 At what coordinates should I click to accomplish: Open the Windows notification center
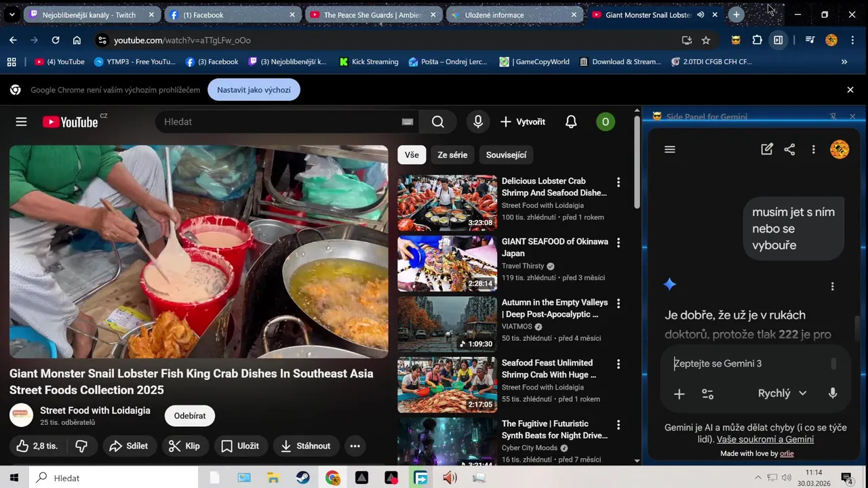[847, 478]
